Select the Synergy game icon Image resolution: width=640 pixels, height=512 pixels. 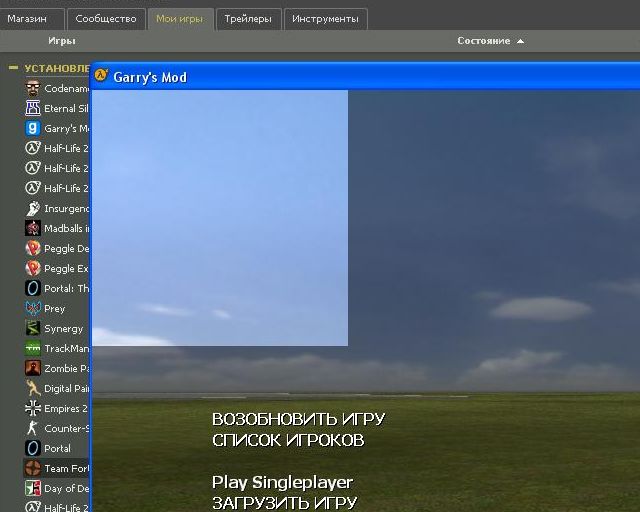33,328
